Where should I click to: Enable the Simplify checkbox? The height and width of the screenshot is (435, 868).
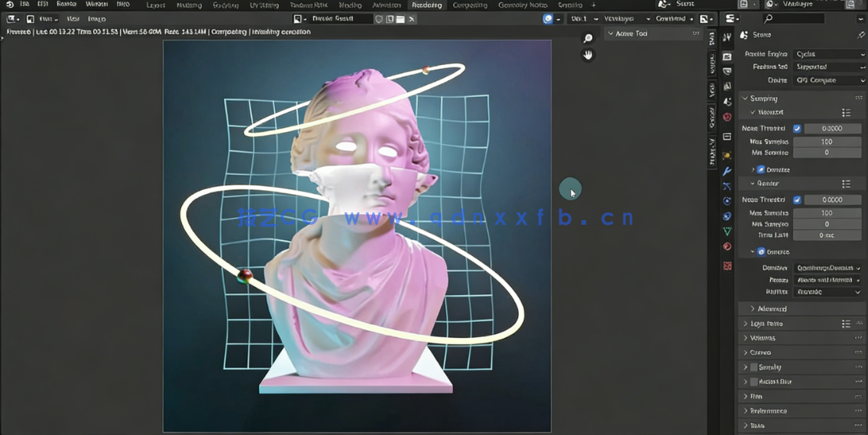tap(753, 367)
